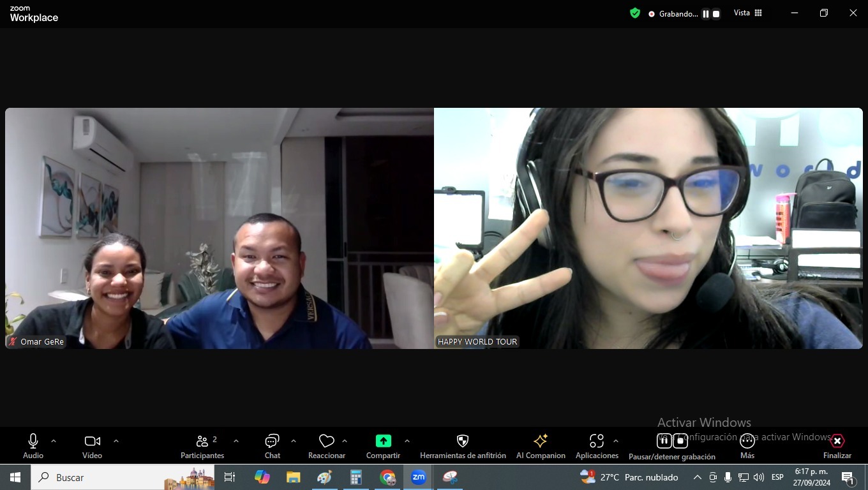Expand Aplicaciones options arrow
Screen dimensions: 868x490
tap(616, 441)
